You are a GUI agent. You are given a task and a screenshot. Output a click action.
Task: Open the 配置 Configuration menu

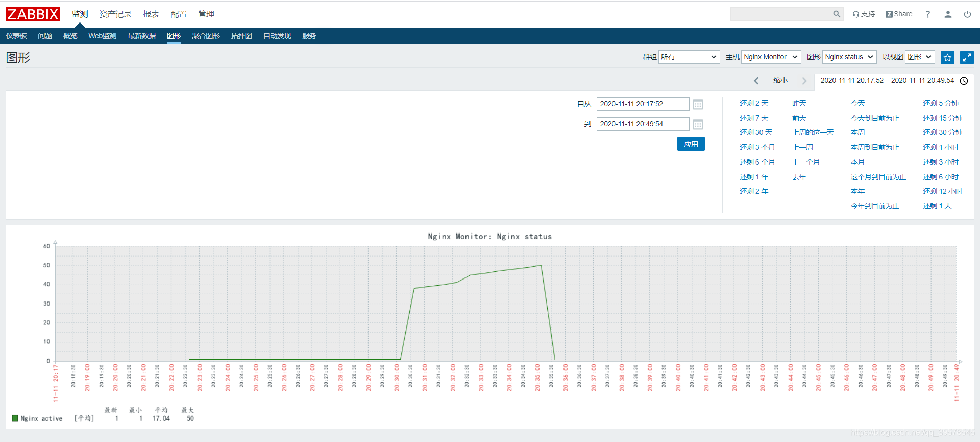pyautogui.click(x=179, y=14)
